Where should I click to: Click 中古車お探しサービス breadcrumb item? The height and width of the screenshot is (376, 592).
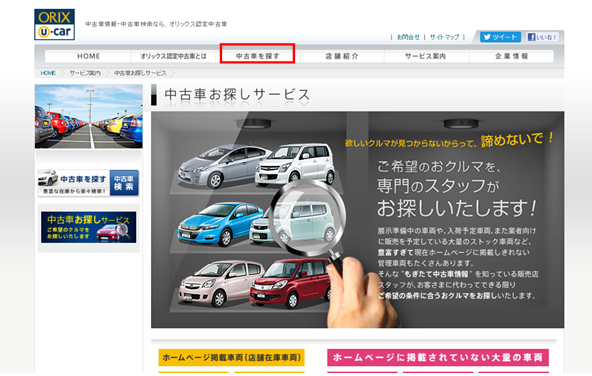coord(140,73)
